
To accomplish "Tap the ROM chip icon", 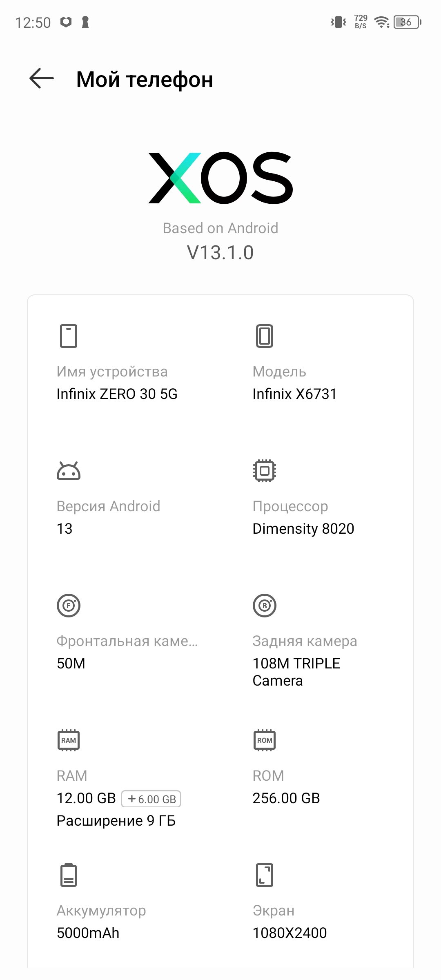I will [x=265, y=740].
